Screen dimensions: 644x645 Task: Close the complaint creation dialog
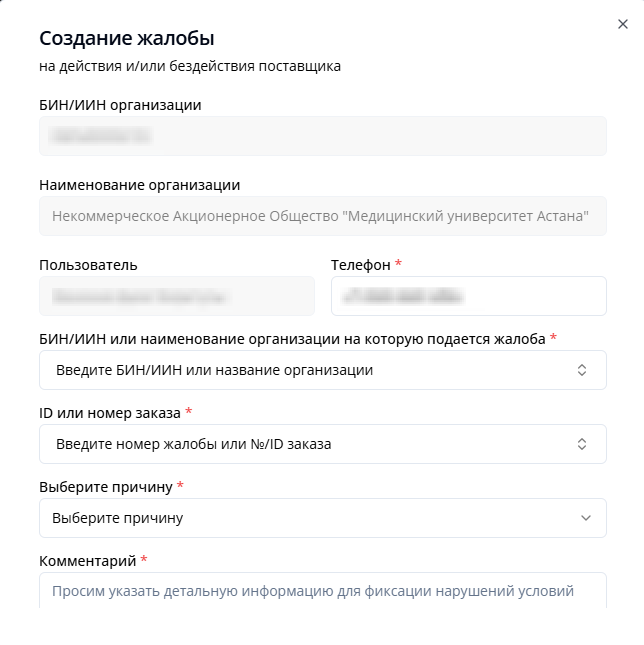tap(623, 25)
